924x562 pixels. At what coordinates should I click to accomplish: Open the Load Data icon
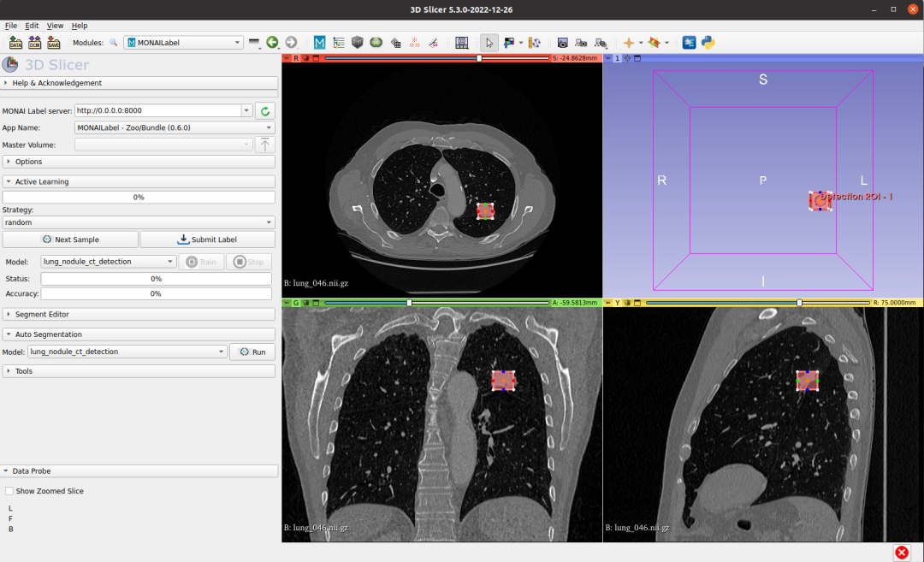point(15,43)
